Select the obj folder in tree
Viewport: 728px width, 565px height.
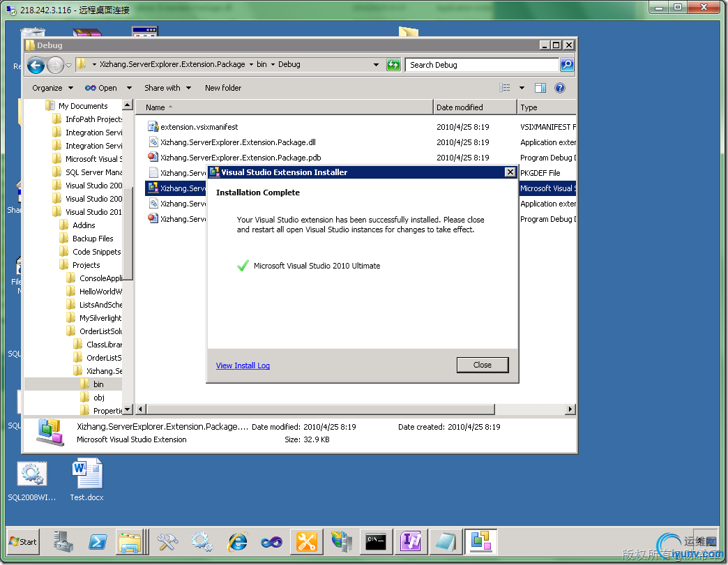tap(98, 398)
